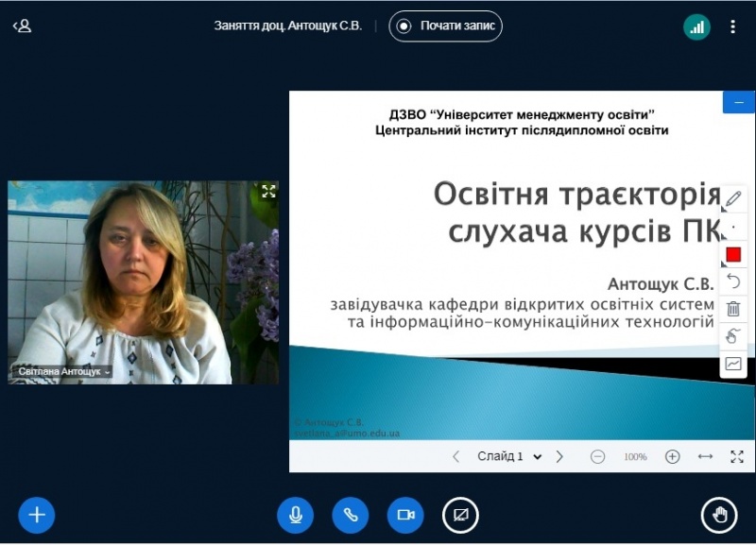
Task: Click the Почати запис recording button
Action: click(445, 26)
